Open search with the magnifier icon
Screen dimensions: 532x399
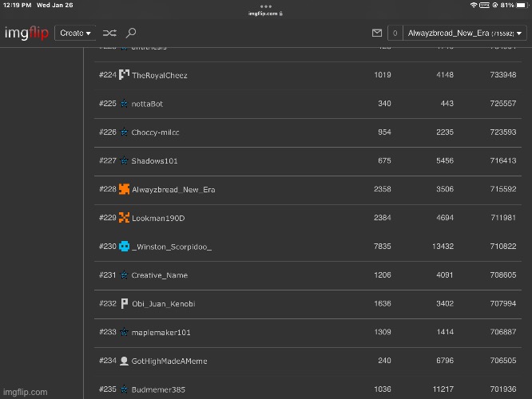pyautogui.click(x=131, y=33)
